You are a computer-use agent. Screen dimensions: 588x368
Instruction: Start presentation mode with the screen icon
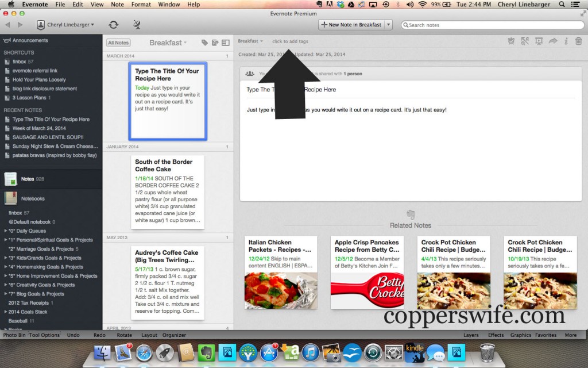coord(539,41)
